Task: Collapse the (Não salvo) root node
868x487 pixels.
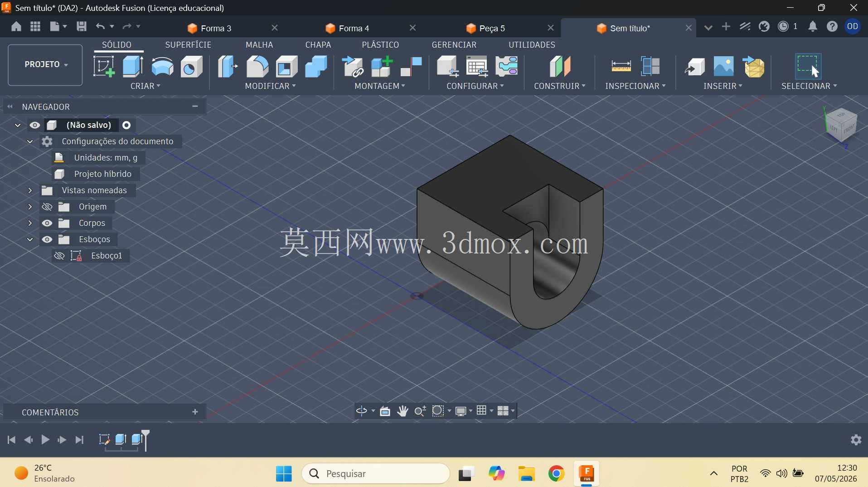Action: (18, 125)
